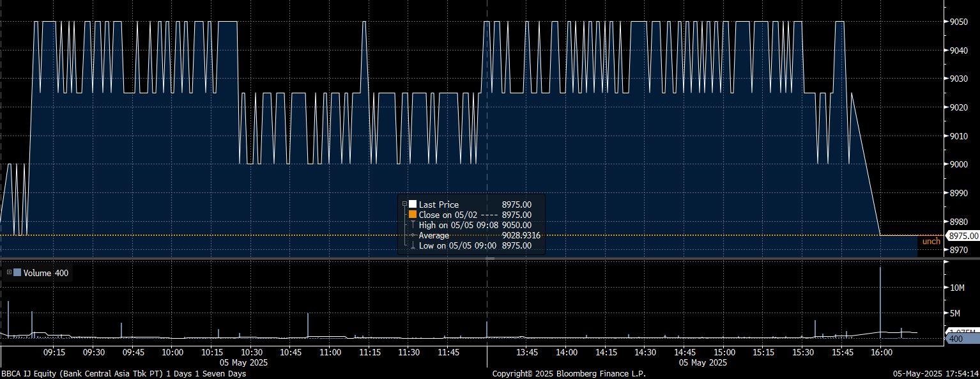Click the Last Price legend label
This screenshot has height=379, width=980.
438,205
